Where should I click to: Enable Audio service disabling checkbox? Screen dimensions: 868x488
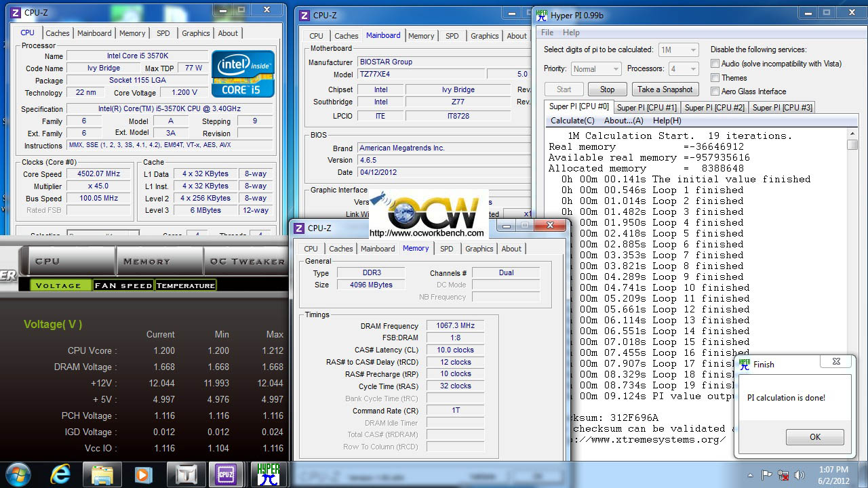point(715,64)
